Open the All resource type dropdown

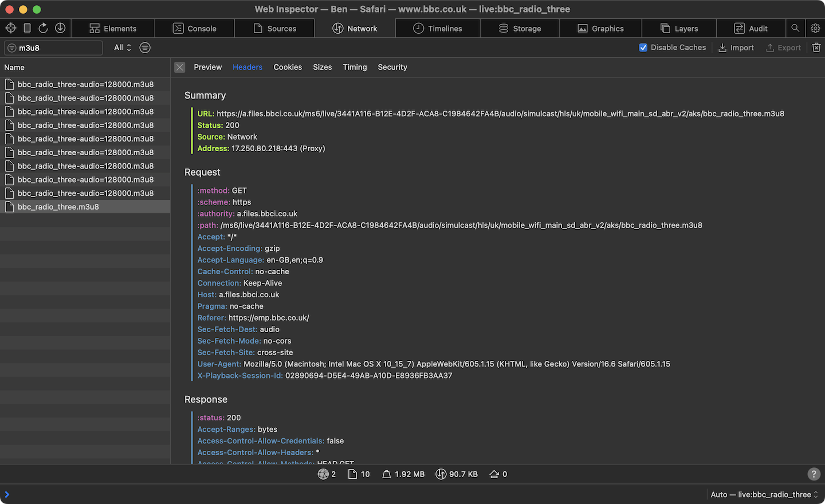[123, 48]
